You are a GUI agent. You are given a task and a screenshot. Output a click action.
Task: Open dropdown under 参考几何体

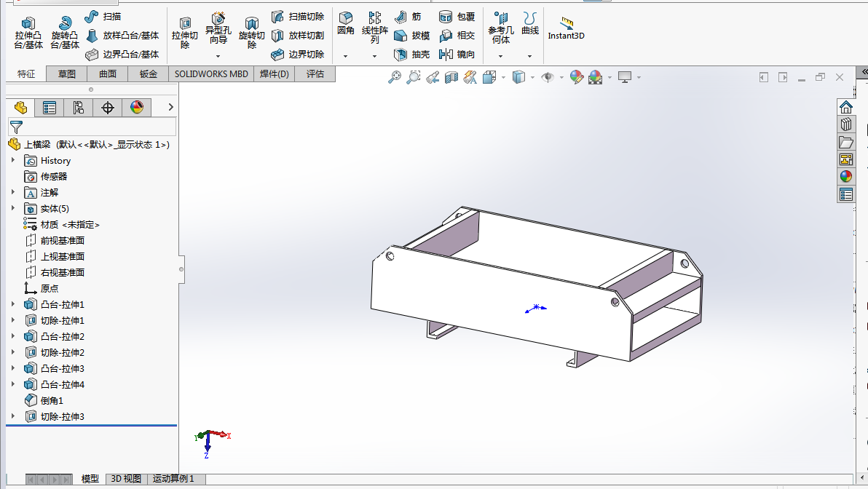[x=500, y=56]
